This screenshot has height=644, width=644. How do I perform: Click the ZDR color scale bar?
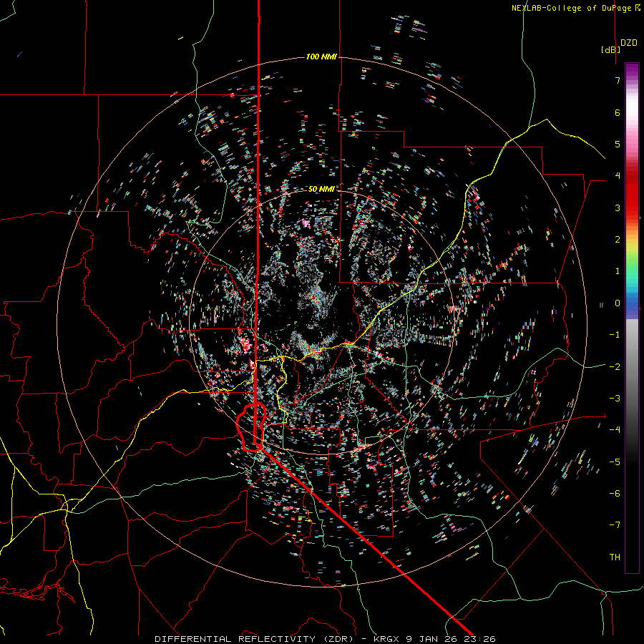click(x=632, y=318)
